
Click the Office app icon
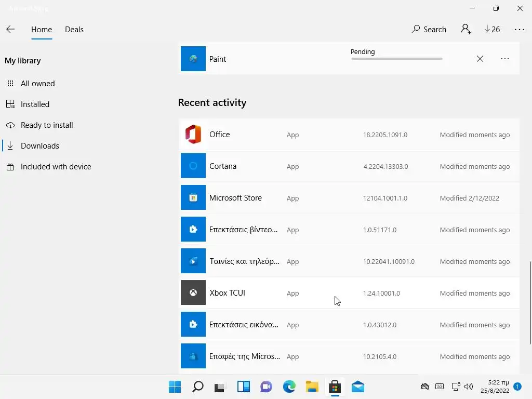(193, 135)
